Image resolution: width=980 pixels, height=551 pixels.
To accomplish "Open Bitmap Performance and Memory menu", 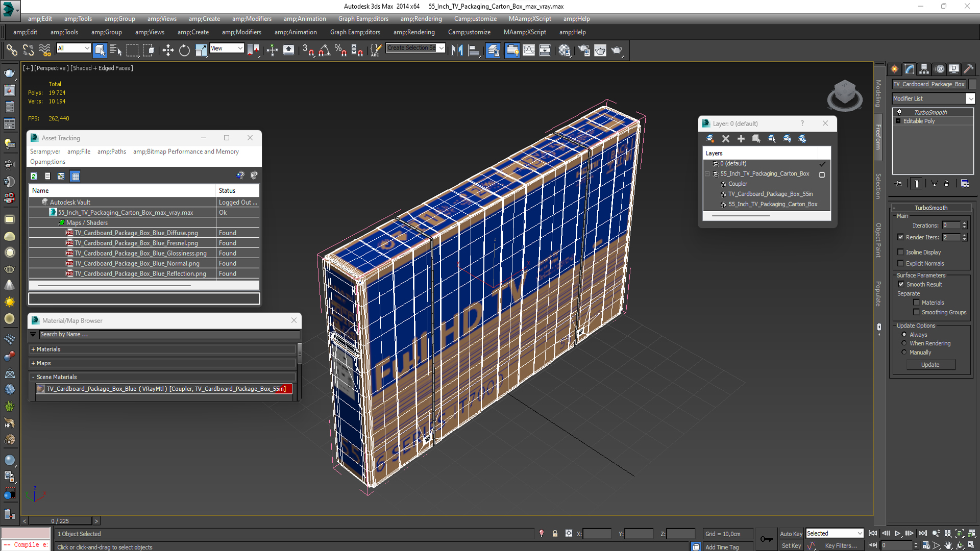I will (x=186, y=152).
